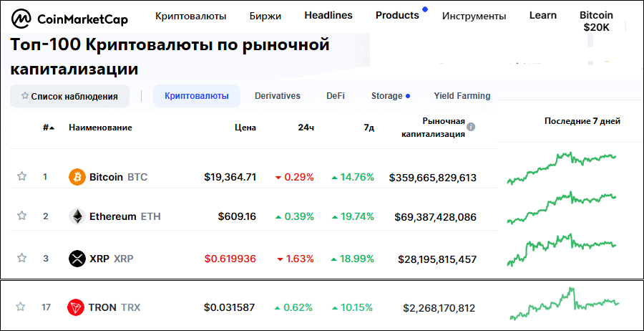Viewport: 644px width, 331px height.
Task: Star Ethereum to add to watchlist
Action: [21, 216]
